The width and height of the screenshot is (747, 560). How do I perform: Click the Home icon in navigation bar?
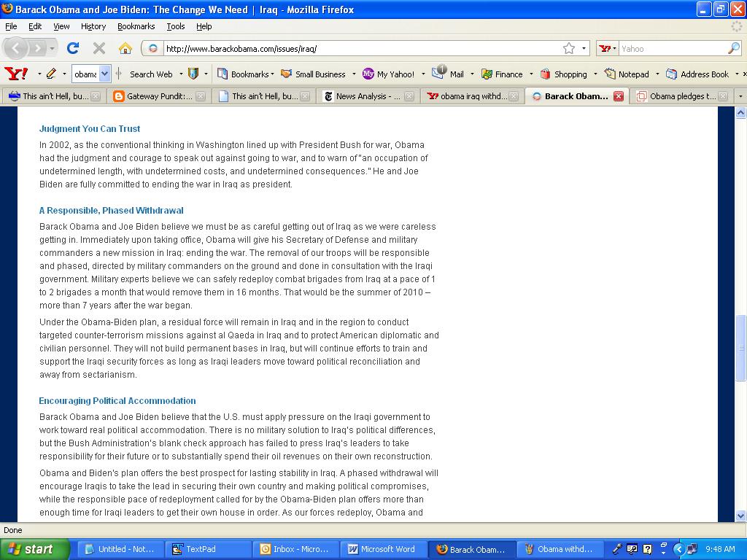[x=125, y=48]
